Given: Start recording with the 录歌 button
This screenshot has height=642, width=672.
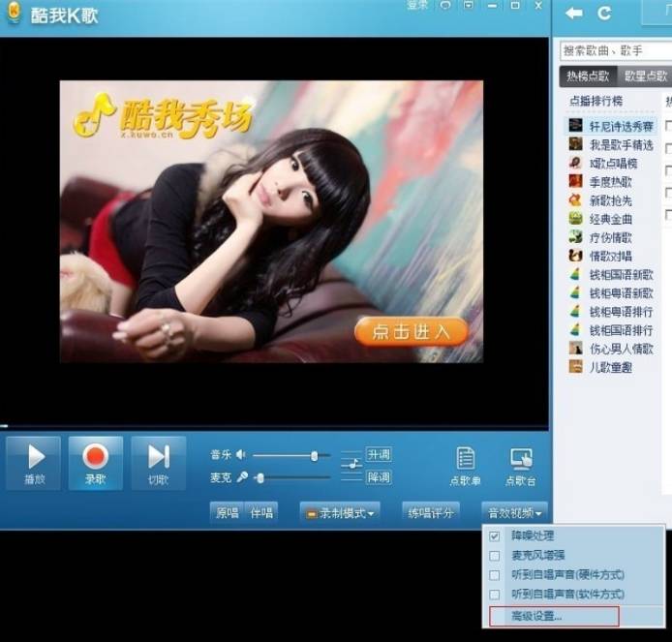Looking at the screenshot, I should (96, 463).
